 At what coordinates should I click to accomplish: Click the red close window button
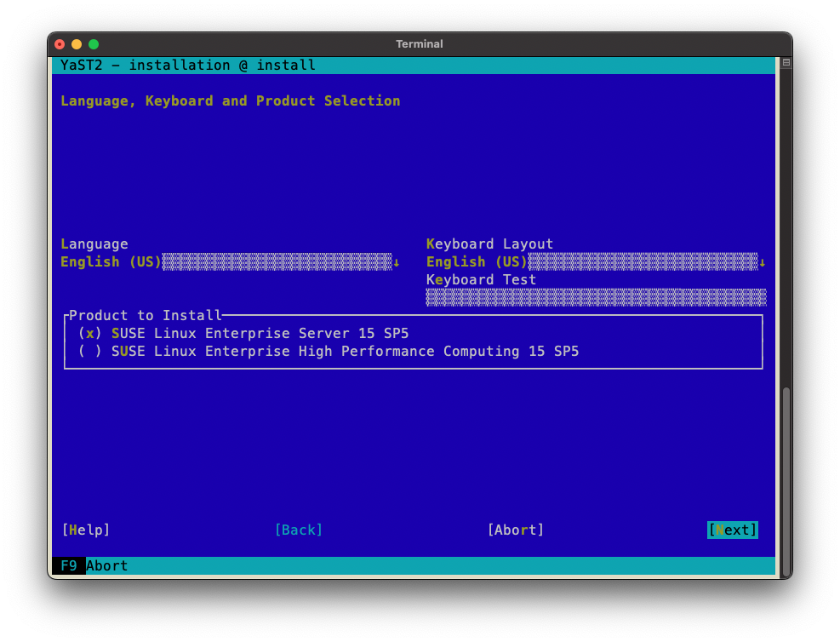[x=60, y=44]
